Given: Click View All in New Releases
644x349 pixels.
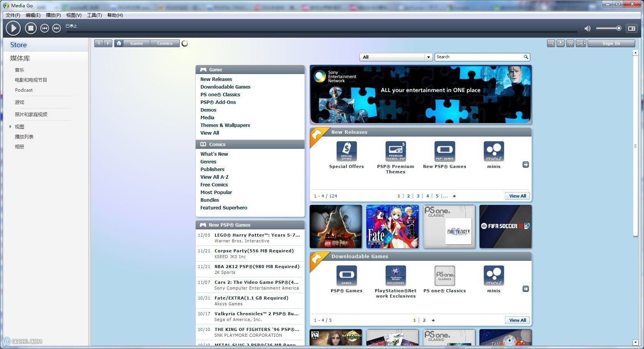Looking at the screenshot, I should 517,196.
